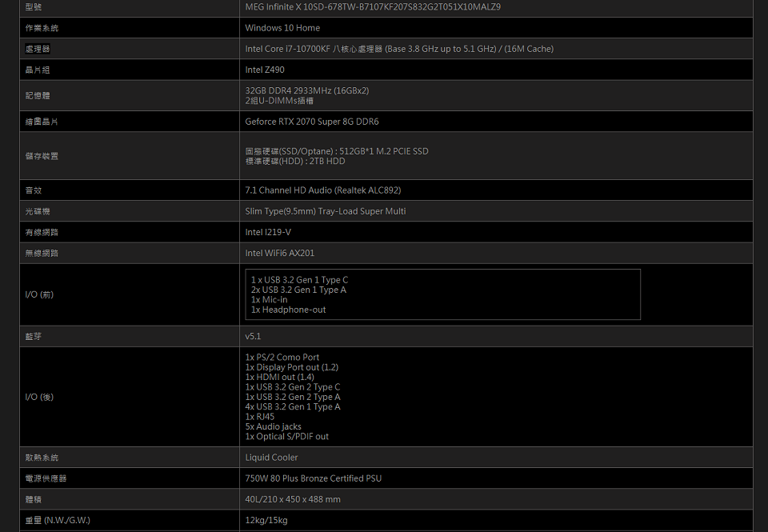
Task: Click the 1x HDMI out (1.4) line
Action: 280,378
